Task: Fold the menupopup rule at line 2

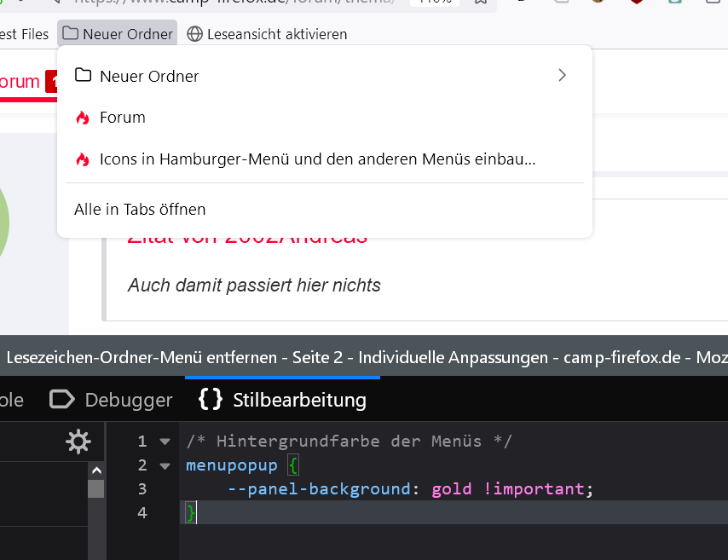Action: (165, 465)
